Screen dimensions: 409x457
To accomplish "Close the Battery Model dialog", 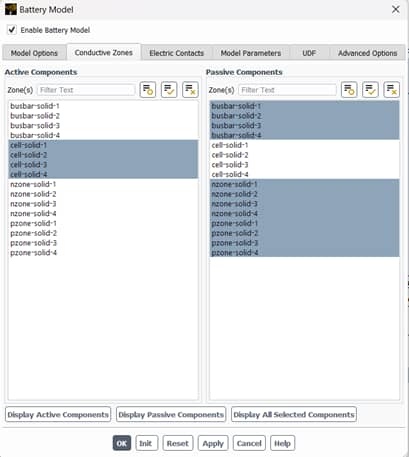I will tap(396, 9).
